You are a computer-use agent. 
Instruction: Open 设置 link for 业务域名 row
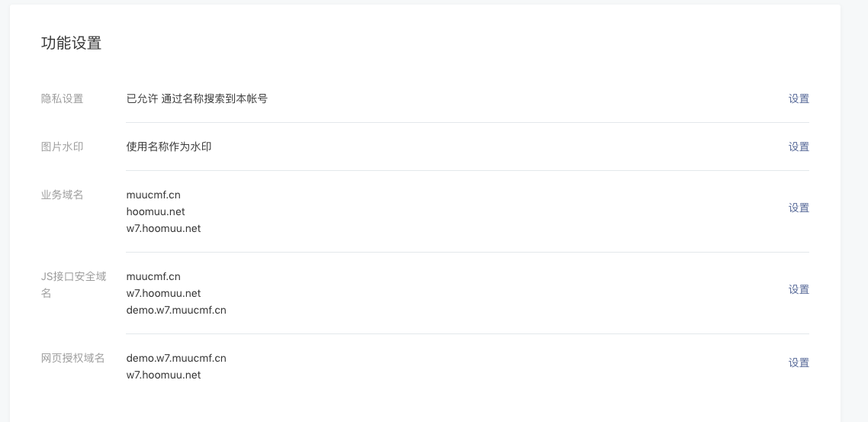(799, 208)
